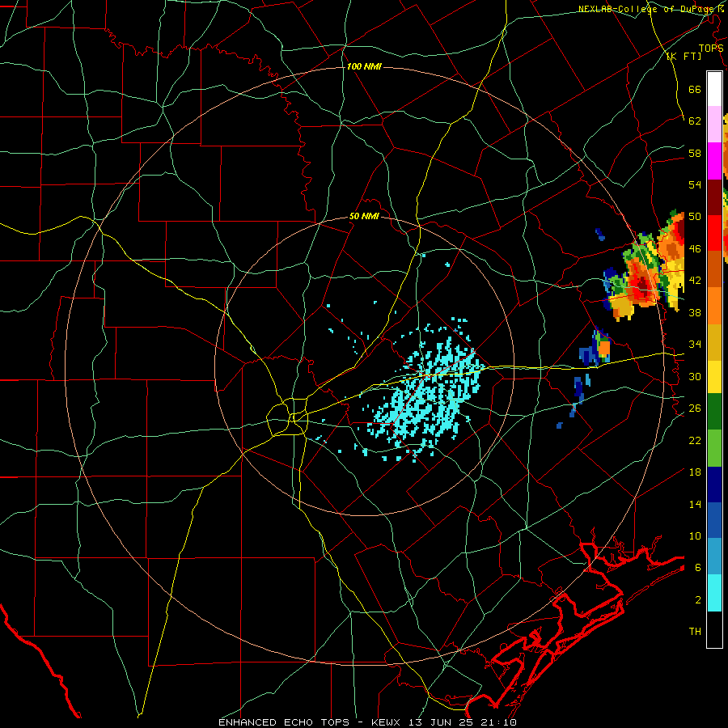Image resolution: width=728 pixels, height=728 pixels.
Task: Click the '14' label on the height scale
Action: click(695, 504)
